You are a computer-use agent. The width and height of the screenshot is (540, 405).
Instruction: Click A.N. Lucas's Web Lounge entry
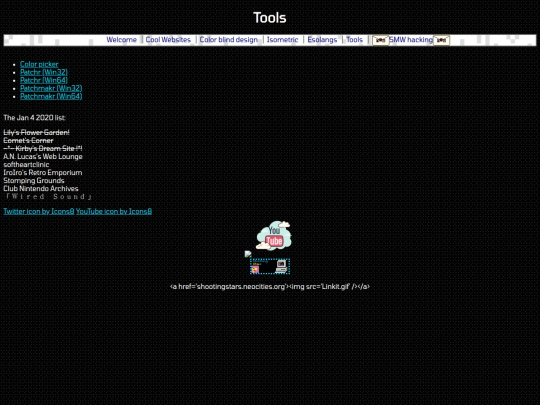click(43, 157)
